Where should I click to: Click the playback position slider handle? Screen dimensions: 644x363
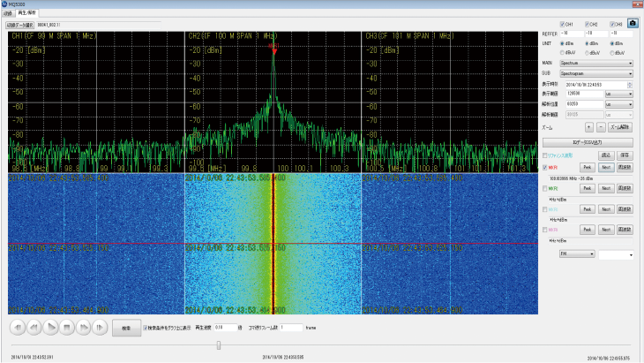point(218,345)
